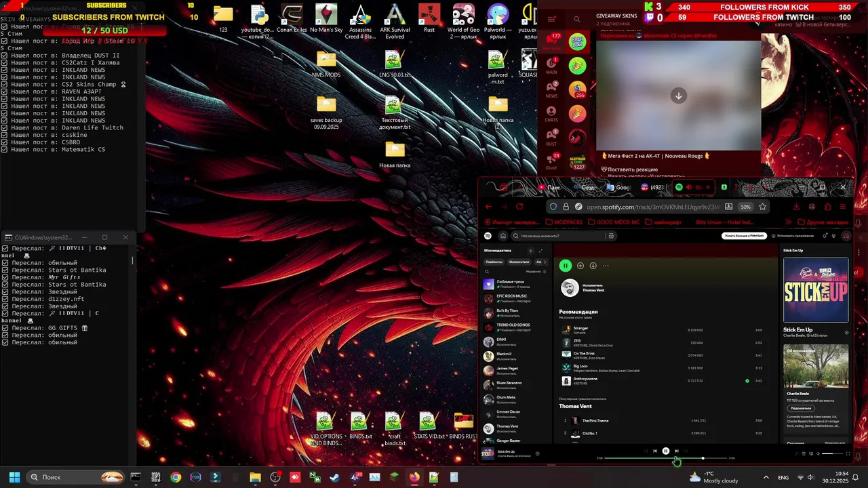The height and width of the screenshot is (488, 868).
Task: Create new playlist with library plus icon
Action: click(531, 251)
